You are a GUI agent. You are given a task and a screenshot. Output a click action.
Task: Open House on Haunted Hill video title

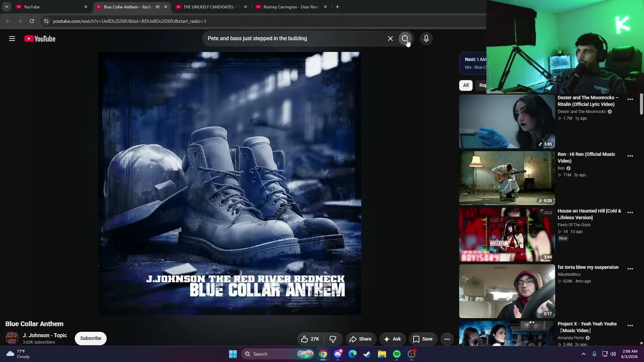[589, 214]
